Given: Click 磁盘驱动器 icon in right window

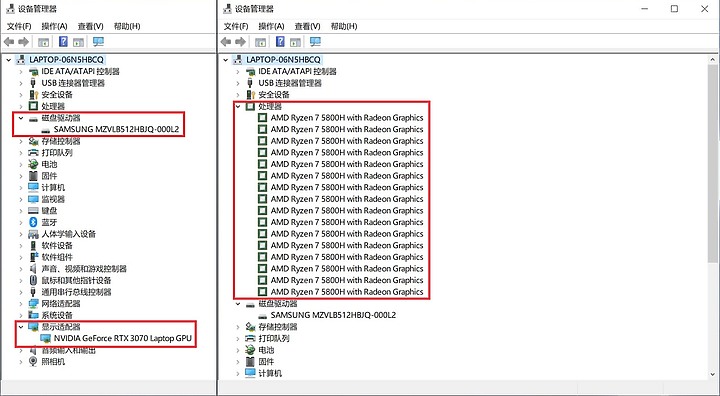Looking at the screenshot, I should click(250, 304).
